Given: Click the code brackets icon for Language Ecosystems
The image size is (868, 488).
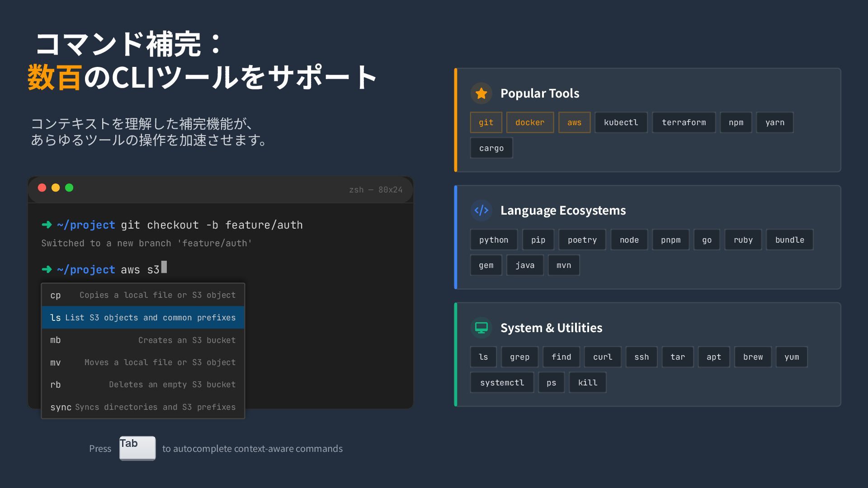Looking at the screenshot, I should click(481, 211).
